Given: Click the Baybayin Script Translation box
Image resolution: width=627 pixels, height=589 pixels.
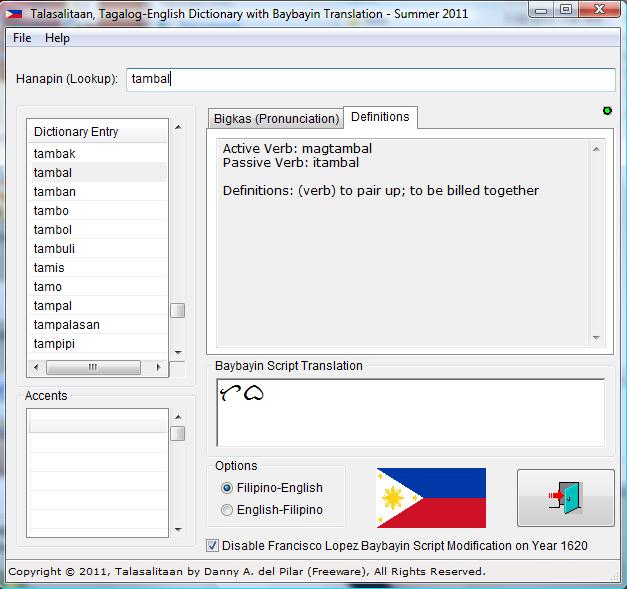Looking at the screenshot, I should tap(410, 412).
